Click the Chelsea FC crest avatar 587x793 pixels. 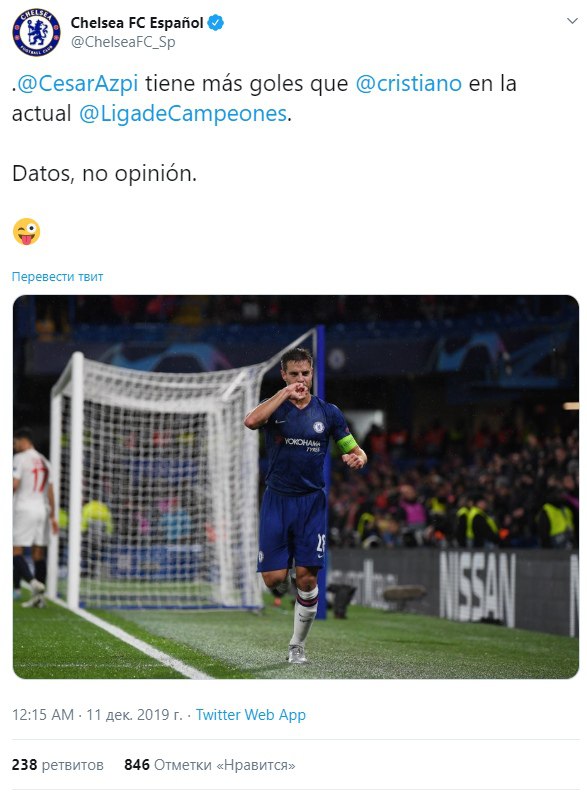click(x=36, y=32)
